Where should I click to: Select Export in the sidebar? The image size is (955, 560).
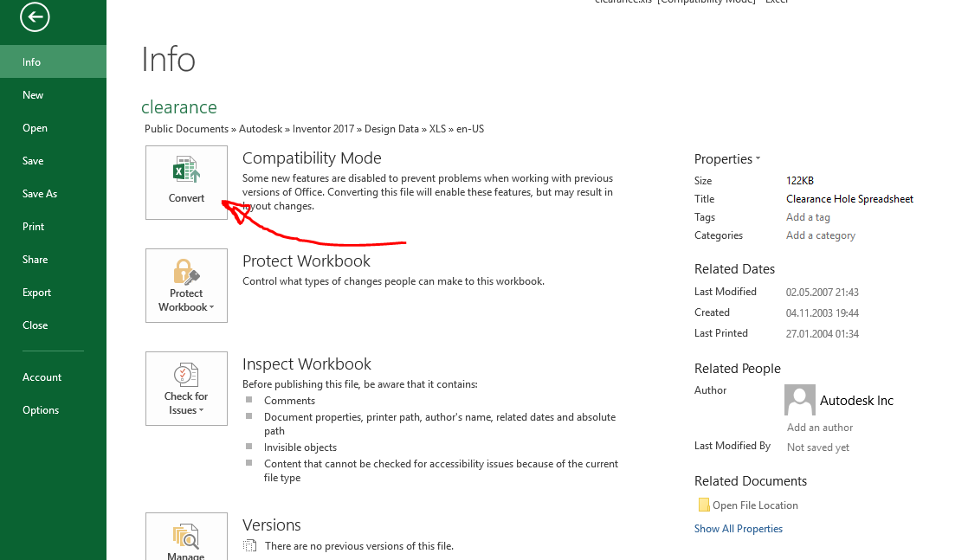click(x=36, y=292)
